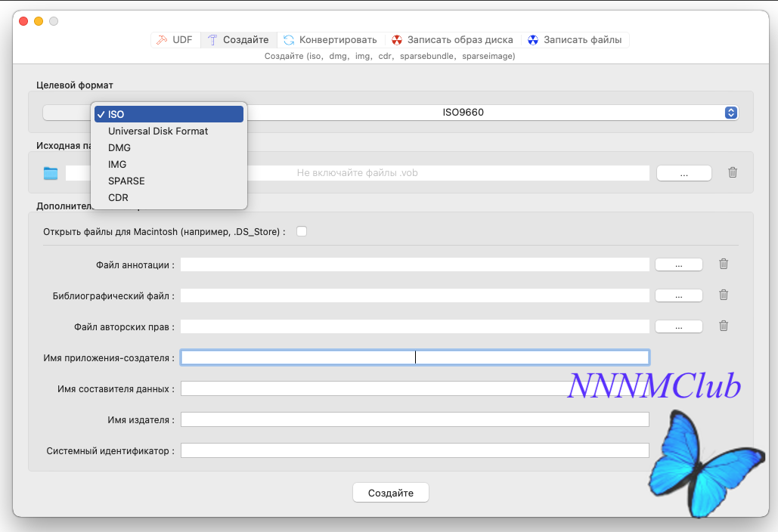Screen dimensions: 778x532
Task: Browse source folder with ellipsis button
Action: [x=683, y=174]
